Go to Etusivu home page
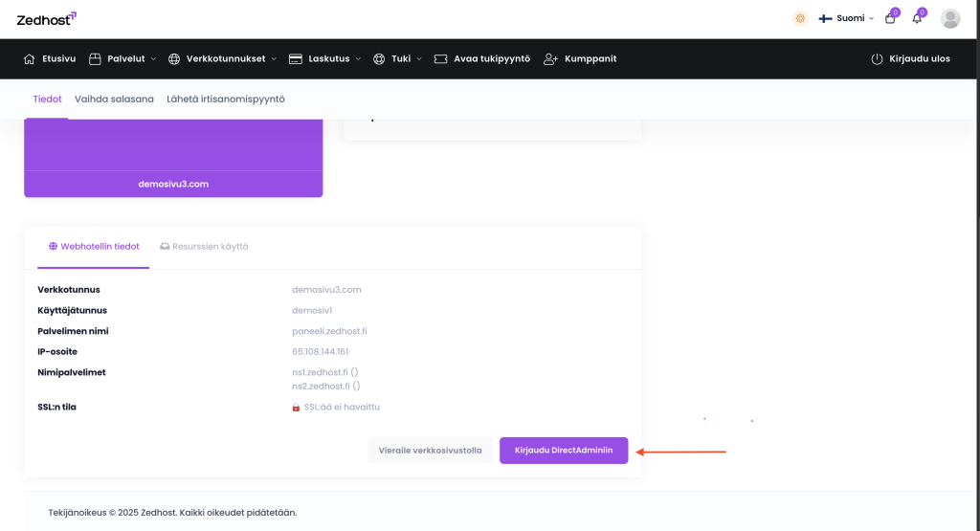 coord(50,58)
